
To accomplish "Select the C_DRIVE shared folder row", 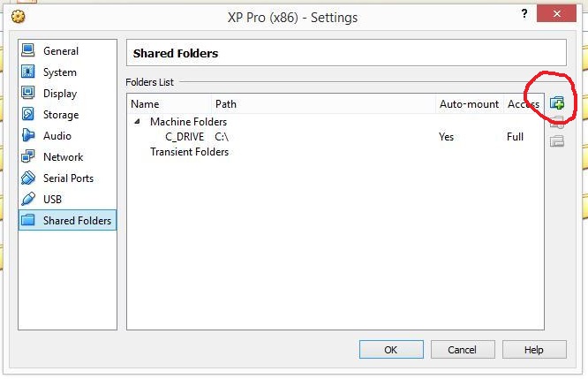I will coord(185,137).
